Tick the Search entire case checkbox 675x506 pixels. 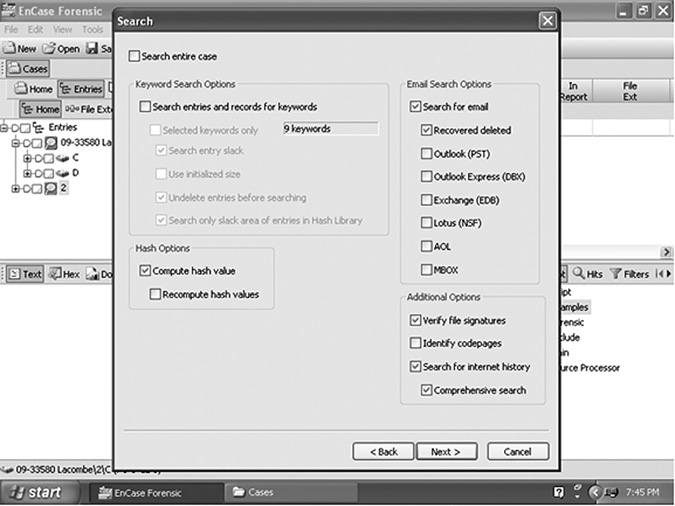pos(134,56)
